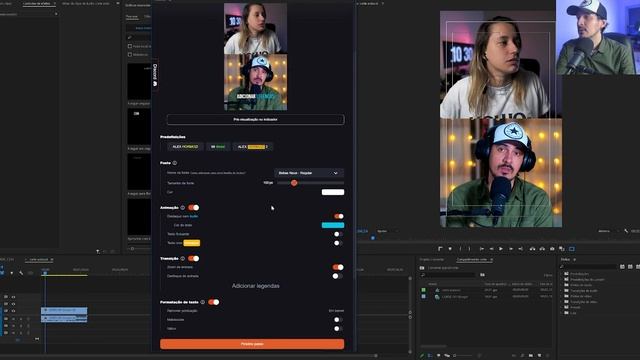Expand Transições de áudio folder
640x360 pixels.
pos(562,291)
